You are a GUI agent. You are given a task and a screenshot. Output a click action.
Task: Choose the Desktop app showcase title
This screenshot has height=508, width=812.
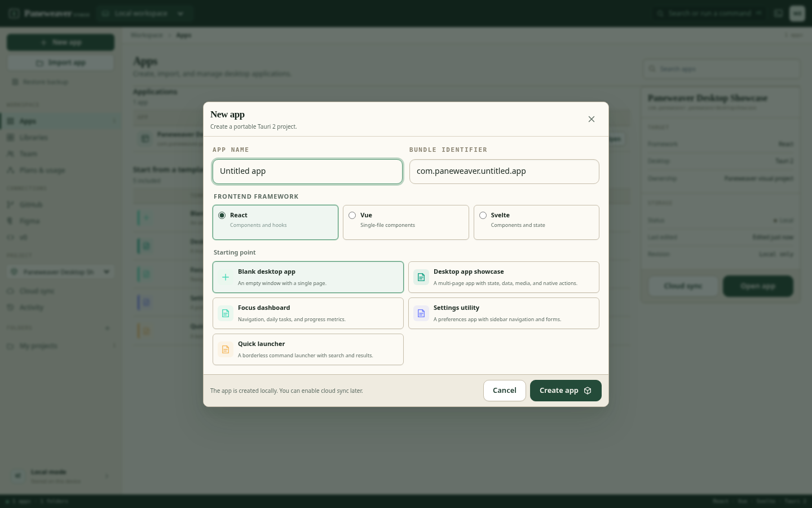pos(469,271)
